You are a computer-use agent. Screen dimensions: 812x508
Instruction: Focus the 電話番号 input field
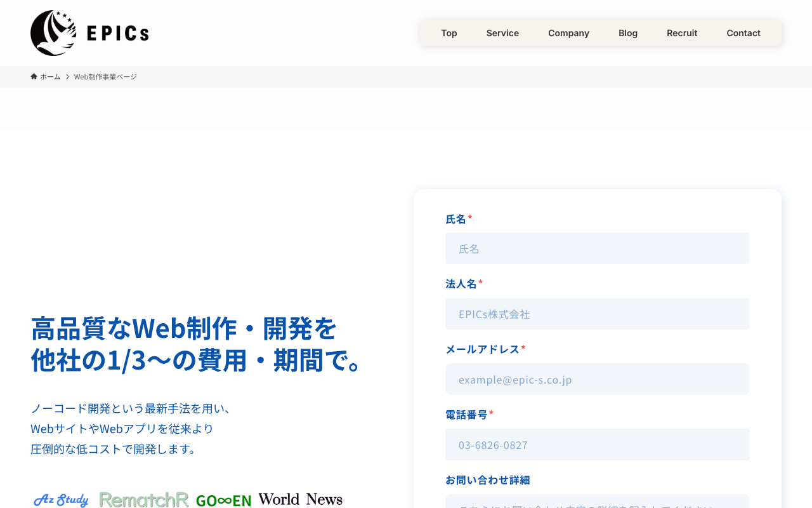coord(598,444)
